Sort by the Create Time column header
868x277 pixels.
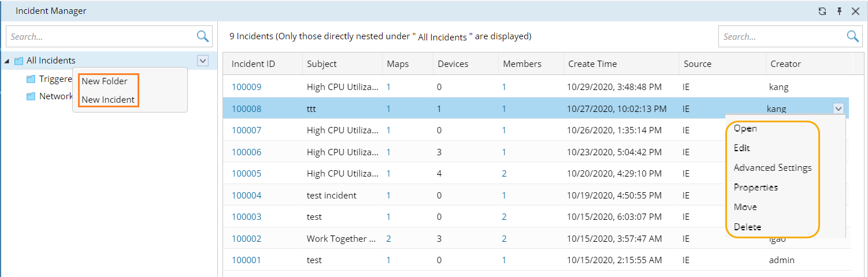click(x=592, y=64)
